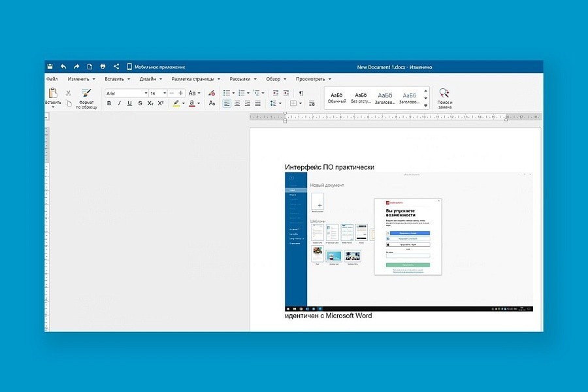Increase paragraph indent
The width and height of the screenshot is (588, 392).
tap(286, 93)
